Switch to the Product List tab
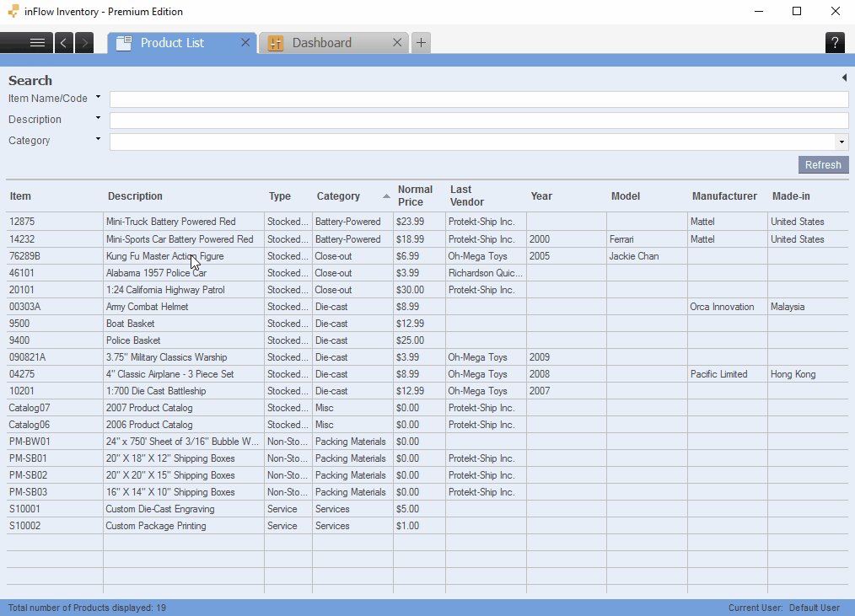The height and width of the screenshot is (616, 855). (182, 42)
